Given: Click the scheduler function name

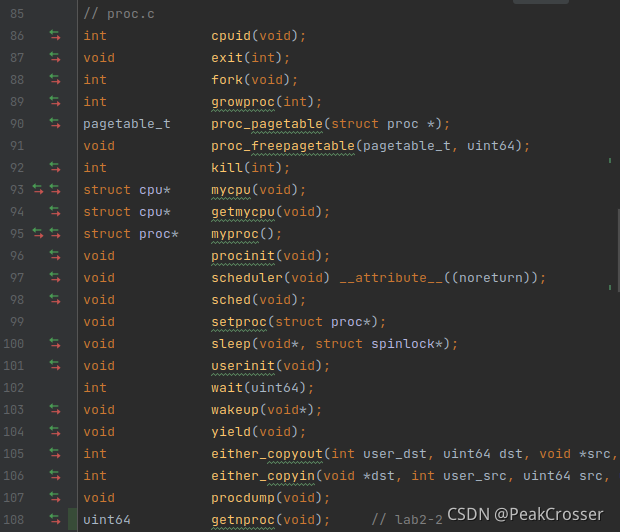Looking at the screenshot, I should (x=247, y=278).
